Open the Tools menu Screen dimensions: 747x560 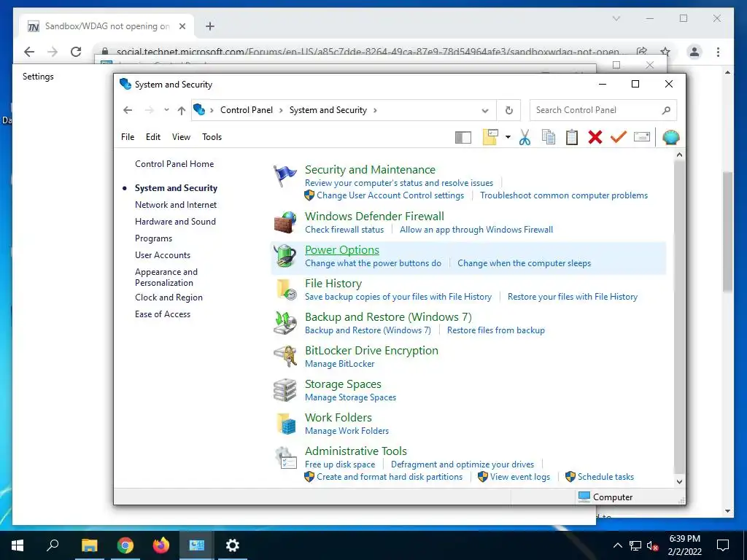pos(212,137)
